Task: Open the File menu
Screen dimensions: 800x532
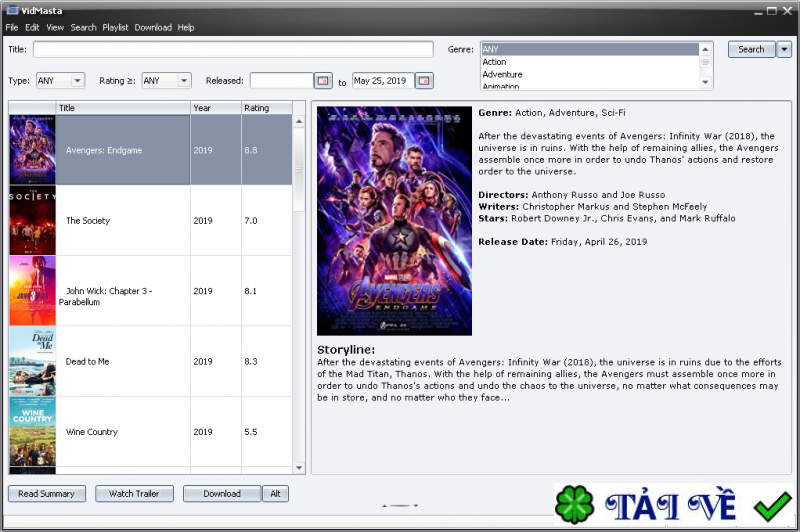Action: coord(12,28)
